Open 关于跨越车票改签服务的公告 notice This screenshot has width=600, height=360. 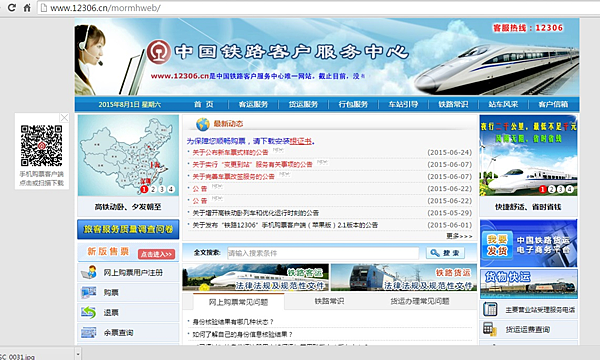[233, 176]
